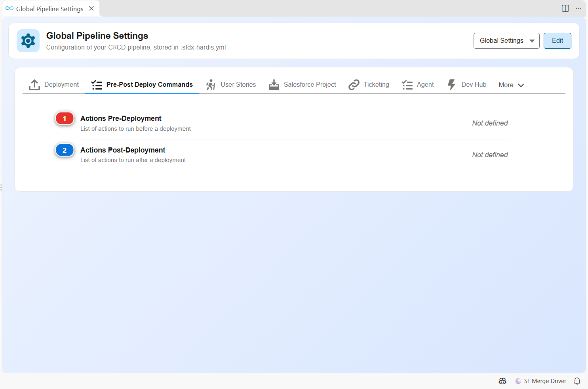Click Not defined value for Pre-Deployment

click(x=490, y=123)
